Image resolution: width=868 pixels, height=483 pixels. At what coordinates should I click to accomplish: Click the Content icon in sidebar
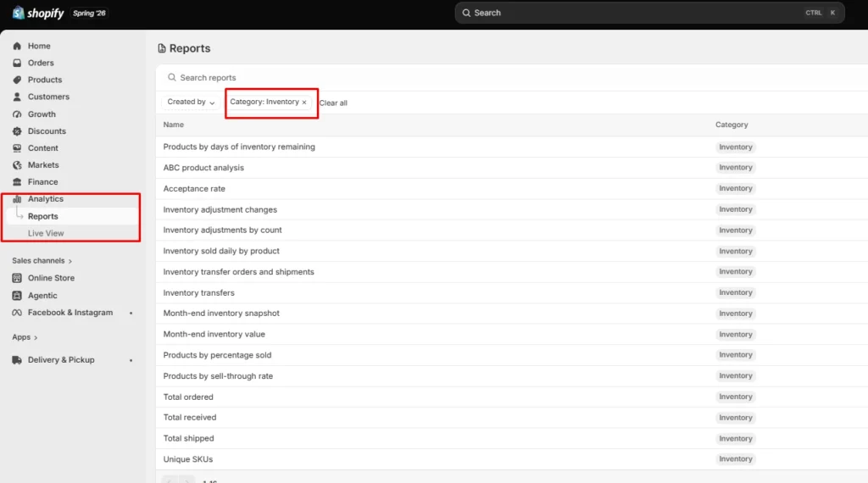pos(17,148)
